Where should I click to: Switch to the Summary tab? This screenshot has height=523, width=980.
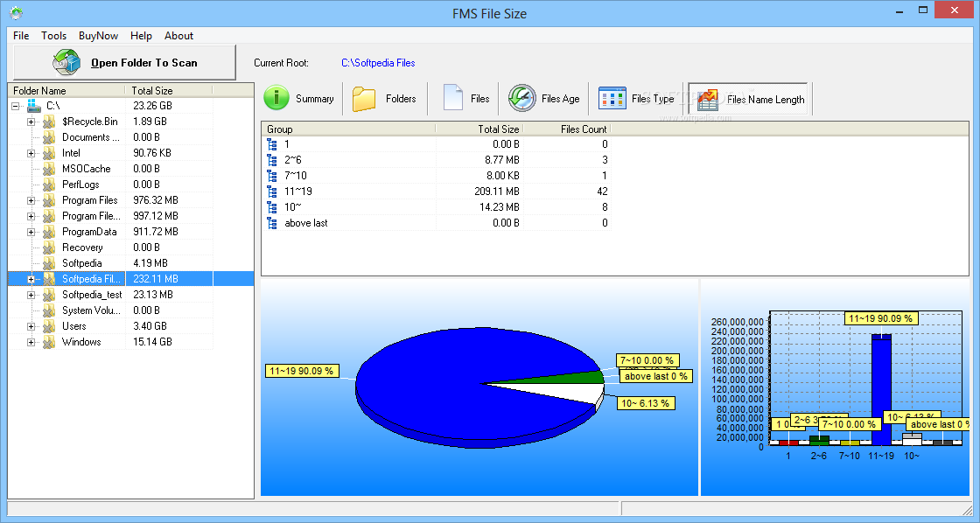tap(299, 98)
